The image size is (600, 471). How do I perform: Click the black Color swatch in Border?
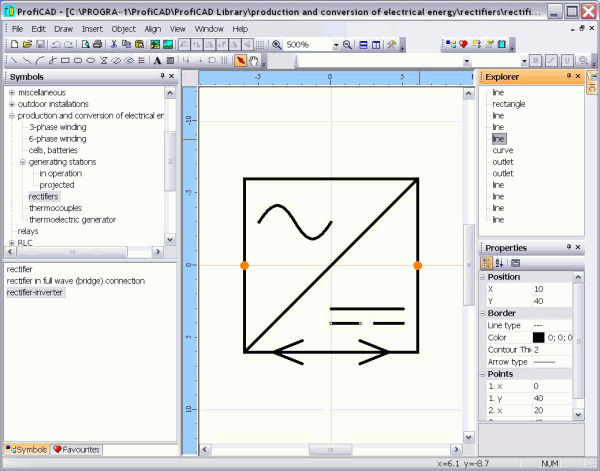(538, 337)
